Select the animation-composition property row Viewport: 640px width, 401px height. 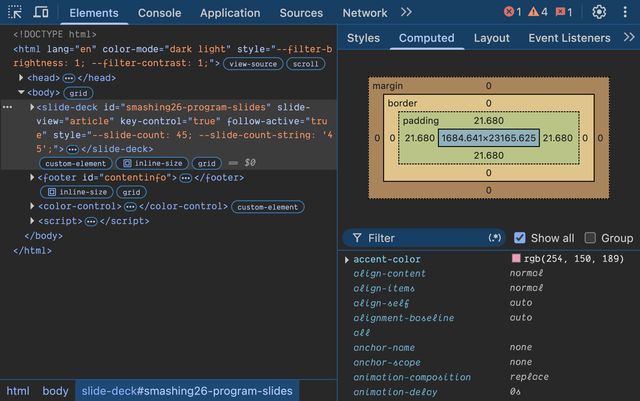tap(489, 377)
